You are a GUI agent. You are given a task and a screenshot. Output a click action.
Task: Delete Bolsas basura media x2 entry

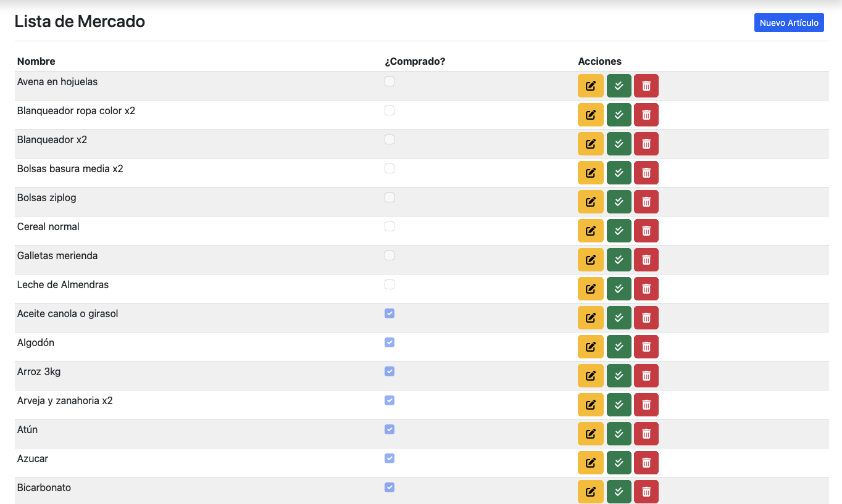646,173
